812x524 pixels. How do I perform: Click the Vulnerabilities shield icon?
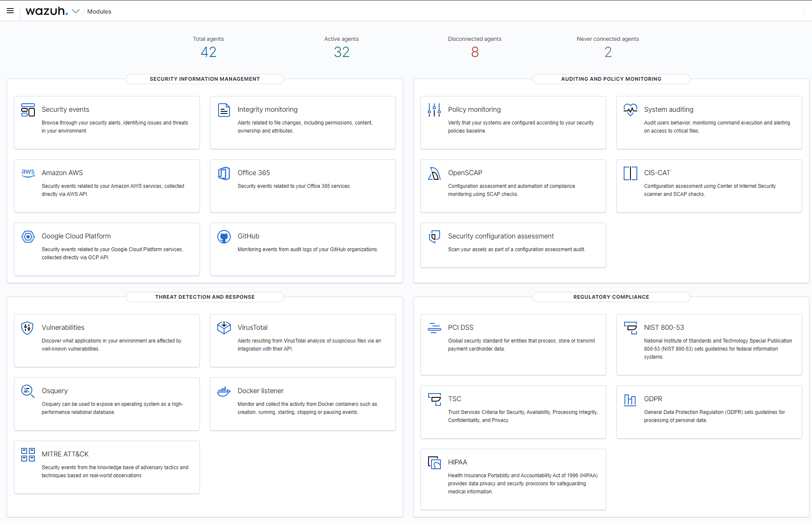coord(27,328)
